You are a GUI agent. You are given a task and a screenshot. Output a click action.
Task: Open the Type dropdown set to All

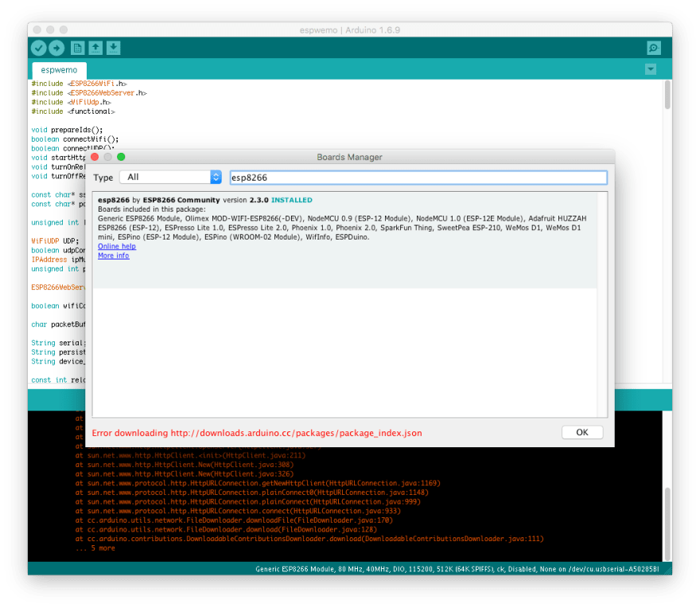coord(170,177)
